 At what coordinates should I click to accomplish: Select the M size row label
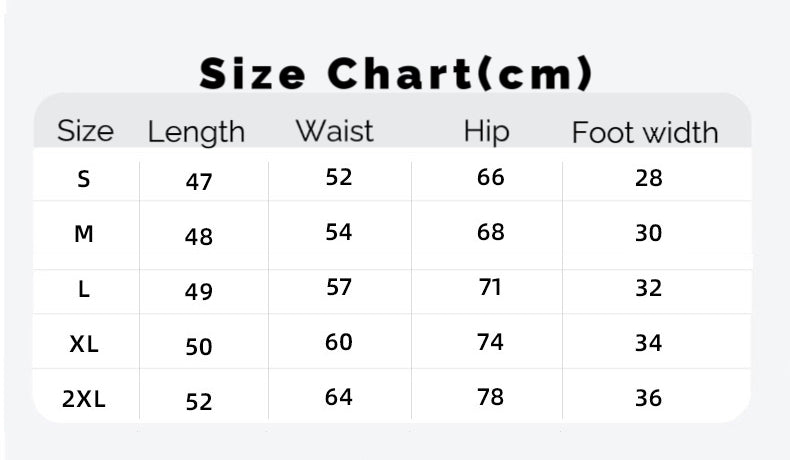[84, 234]
